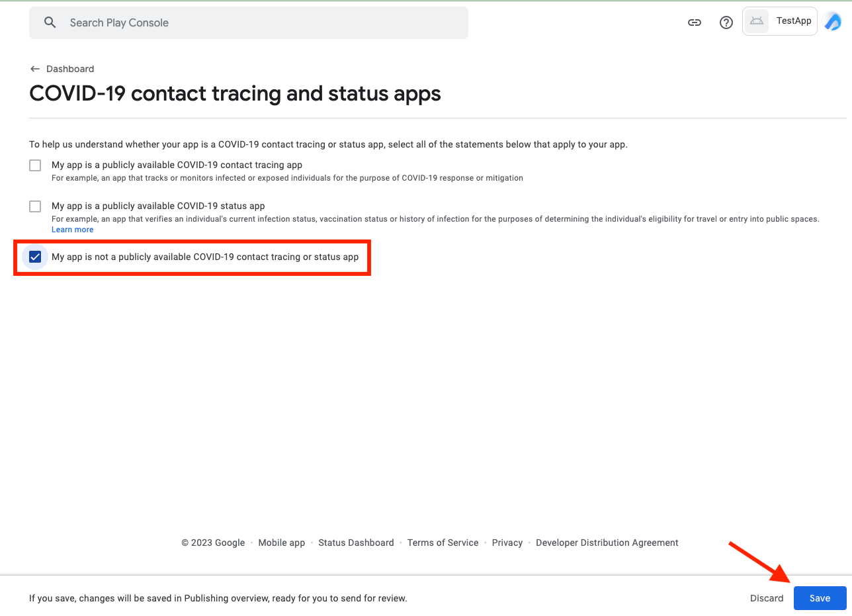Click the example text about tracking infected individuals
Image resolution: width=852 pixels, height=616 pixels.
pyautogui.click(x=287, y=178)
